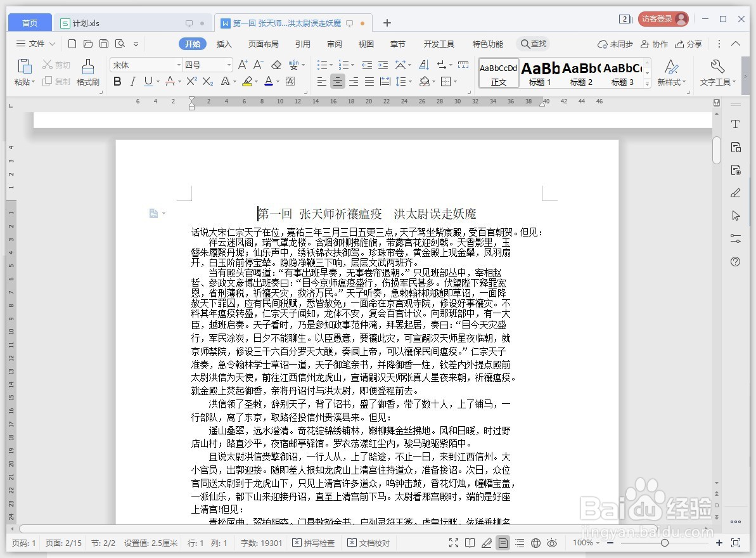This screenshot has width=756, height=558.
Task: Click the pen edit icon in sidebar
Action: click(735, 193)
